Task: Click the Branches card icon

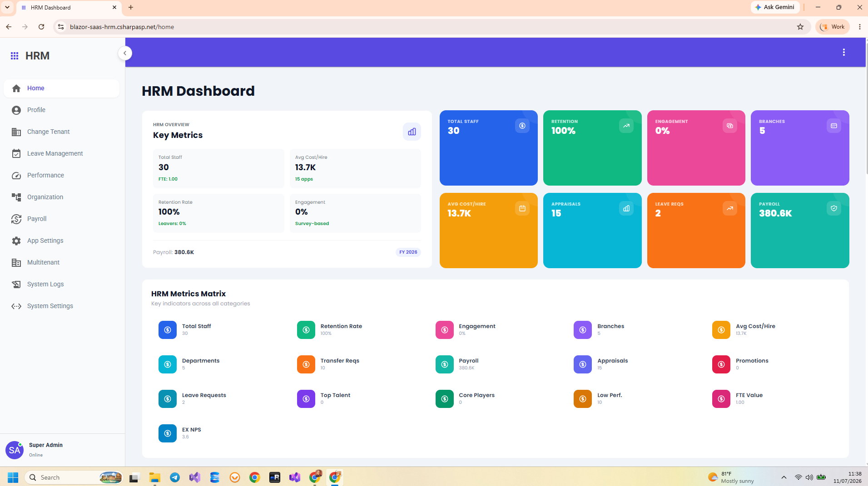Action: [x=834, y=126]
